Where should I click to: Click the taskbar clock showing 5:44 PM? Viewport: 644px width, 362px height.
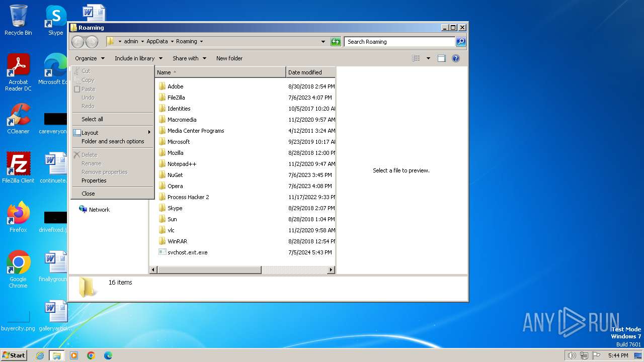[618, 355]
